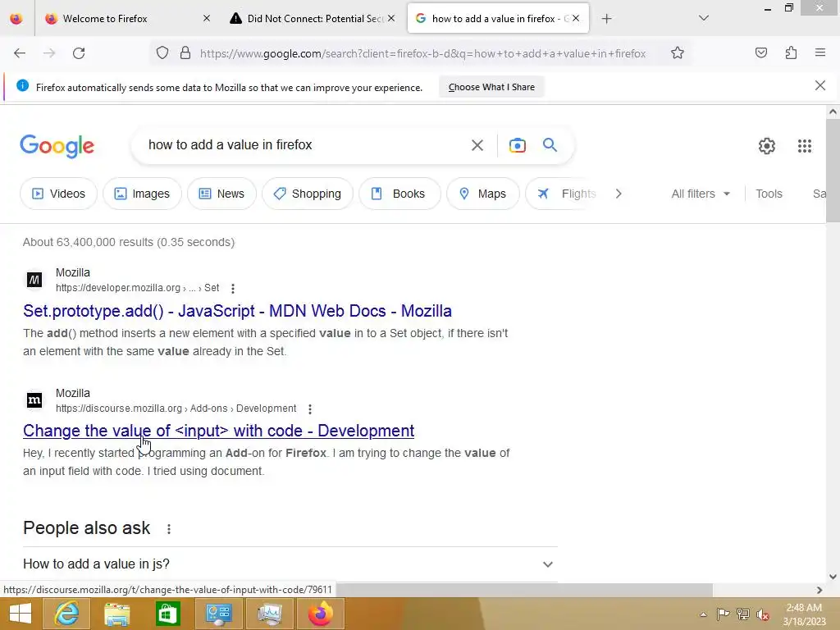Reload the current page
Image resolution: width=840 pixels, height=630 pixels.
tap(79, 53)
